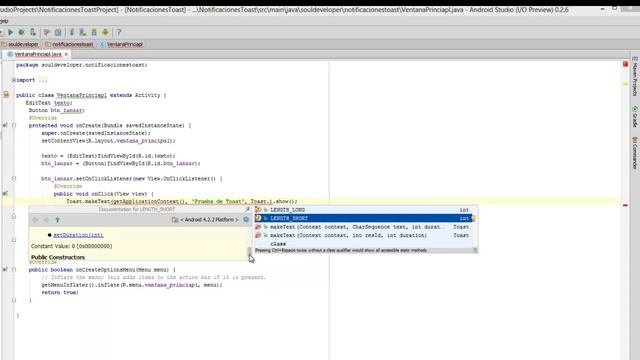
Task: Start debugging with the bug icon
Action: [x=21, y=32]
